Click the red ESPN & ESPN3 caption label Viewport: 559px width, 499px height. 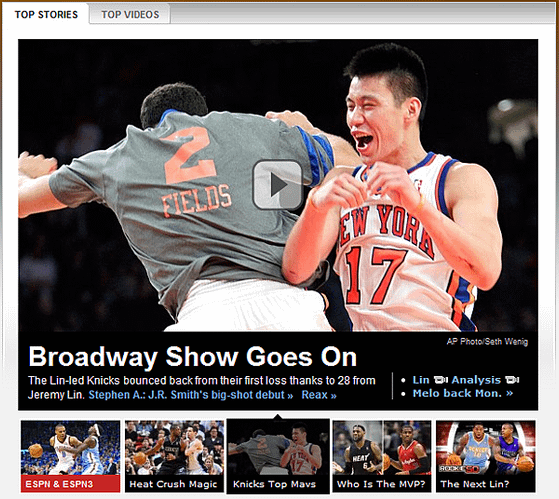pyautogui.click(x=70, y=484)
